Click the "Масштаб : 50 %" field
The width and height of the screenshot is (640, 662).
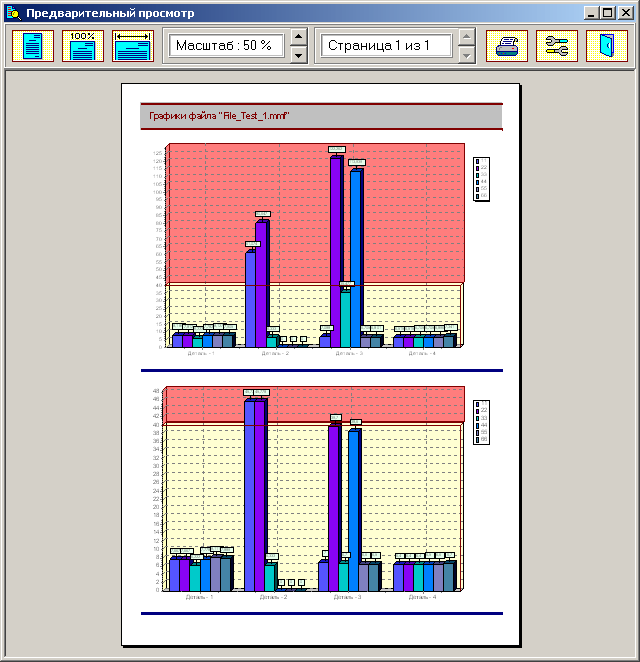226,46
